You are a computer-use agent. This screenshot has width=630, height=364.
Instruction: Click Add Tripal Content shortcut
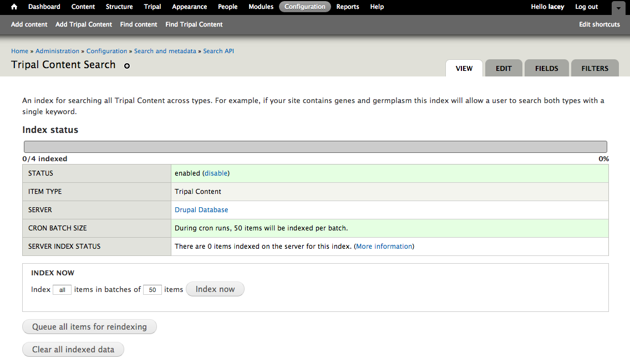tap(84, 24)
